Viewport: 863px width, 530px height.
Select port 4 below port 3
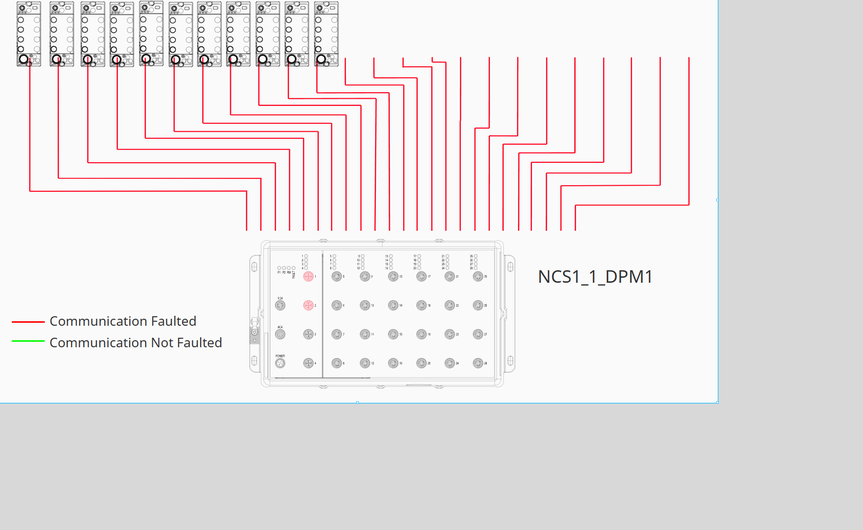(x=309, y=363)
